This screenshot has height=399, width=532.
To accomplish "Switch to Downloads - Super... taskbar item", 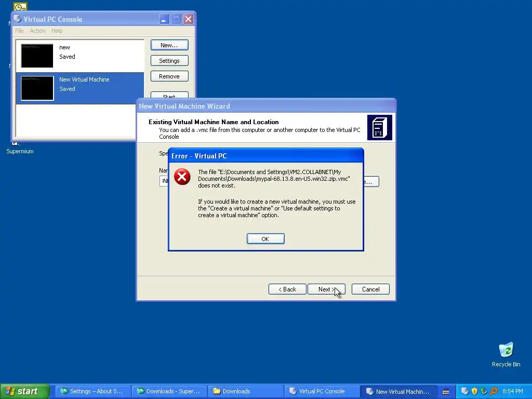I will 169,391.
